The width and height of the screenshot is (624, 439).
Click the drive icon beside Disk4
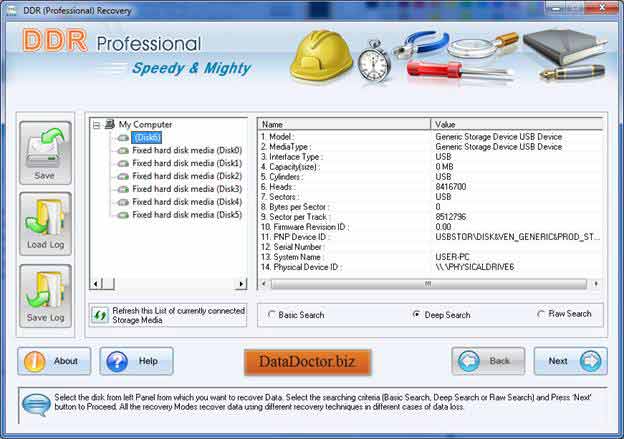[x=123, y=202]
